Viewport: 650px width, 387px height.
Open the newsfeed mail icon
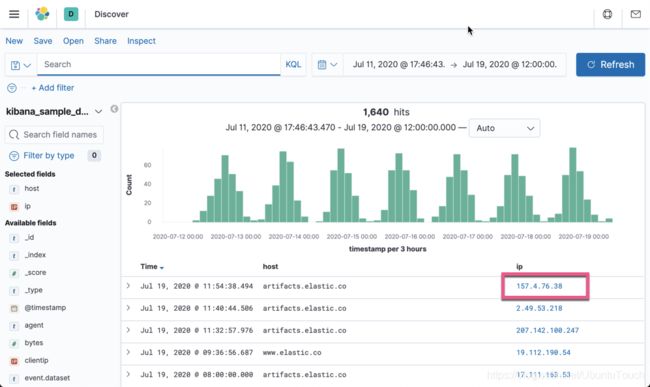pyautogui.click(x=635, y=14)
